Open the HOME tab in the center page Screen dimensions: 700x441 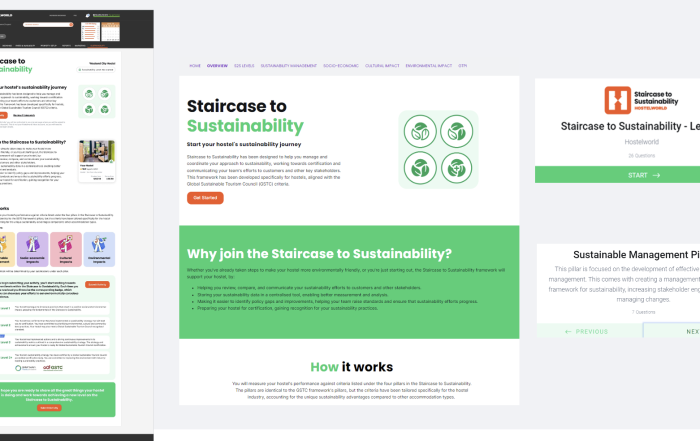(x=195, y=66)
